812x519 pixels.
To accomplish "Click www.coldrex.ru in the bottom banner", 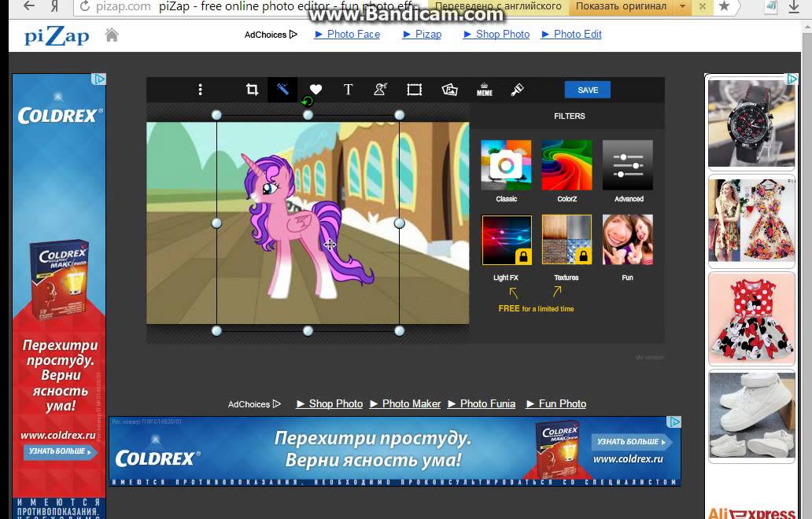I will pyautogui.click(x=628, y=459).
